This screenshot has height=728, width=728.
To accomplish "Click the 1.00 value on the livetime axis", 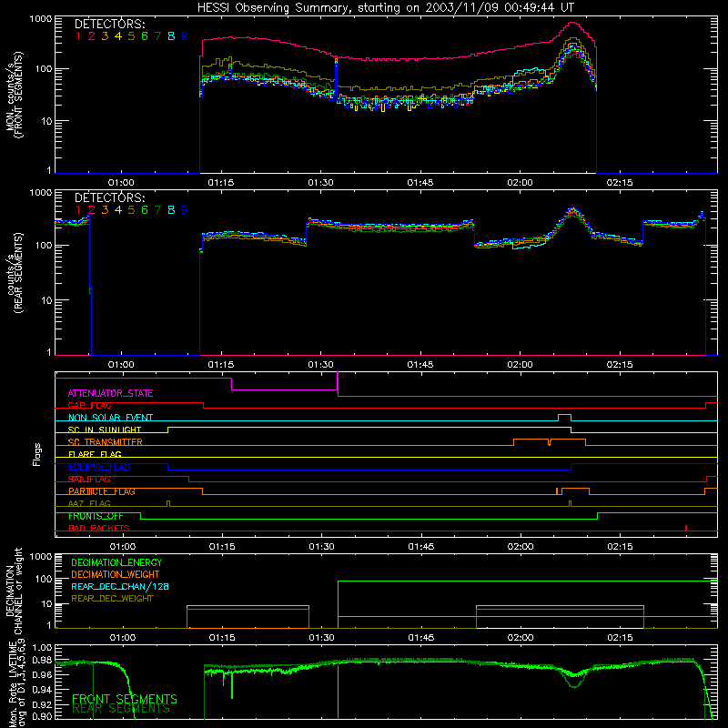I will 42,648.
